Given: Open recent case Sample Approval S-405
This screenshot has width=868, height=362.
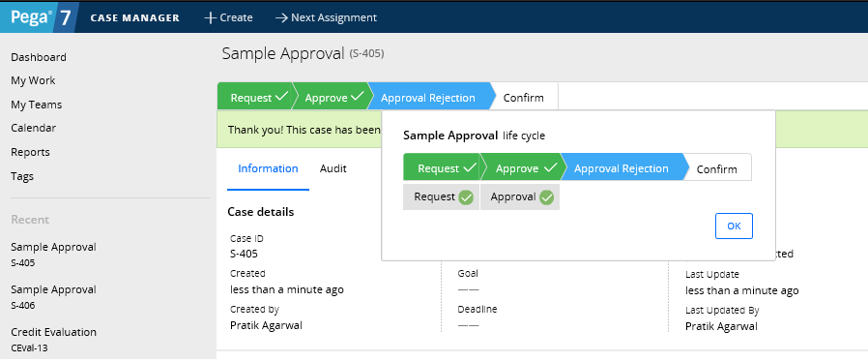Looking at the screenshot, I should (x=54, y=255).
